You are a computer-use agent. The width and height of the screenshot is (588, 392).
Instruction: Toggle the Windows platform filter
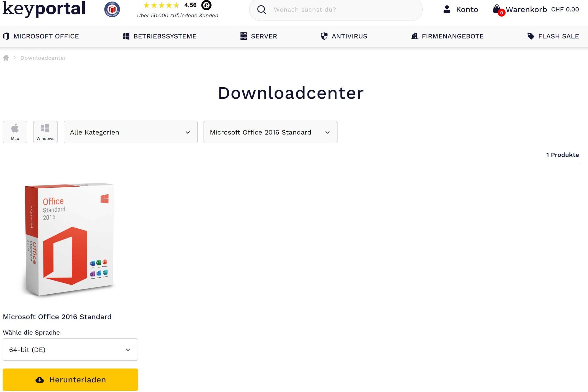45,132
